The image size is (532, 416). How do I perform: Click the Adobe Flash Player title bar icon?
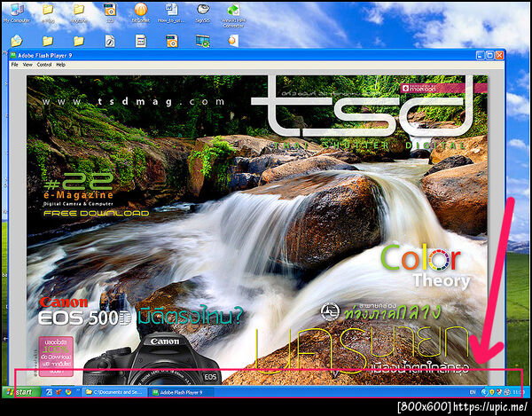[x=13, y=55]
